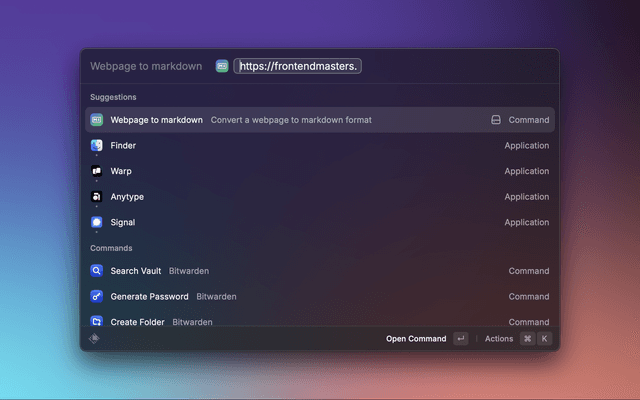Click the Anytype app icon
640x400 pixels.
tap(97, 197)
